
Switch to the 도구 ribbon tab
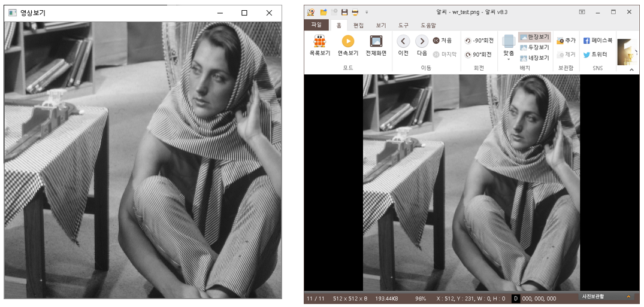tap(403, 25)
